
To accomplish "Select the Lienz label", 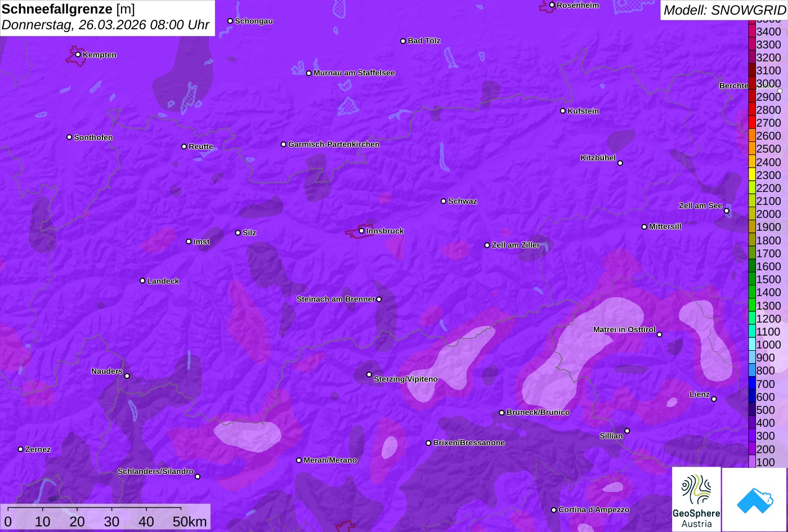I will click(700, 394).
